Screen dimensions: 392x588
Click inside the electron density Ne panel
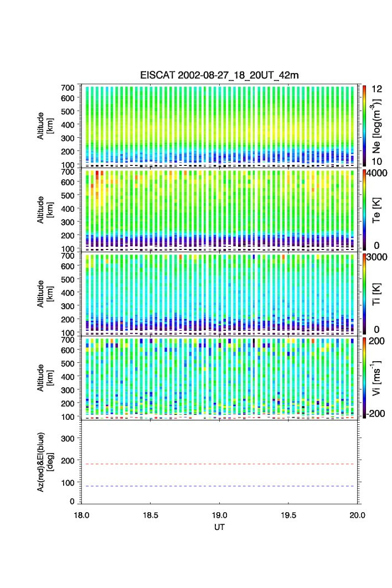click(220, 125)
